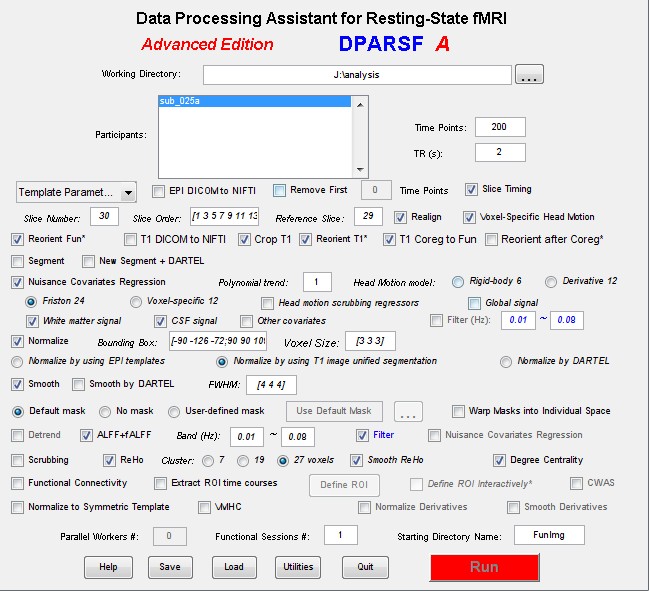Toggle the blue Filter checkbox

click(362, 435)
